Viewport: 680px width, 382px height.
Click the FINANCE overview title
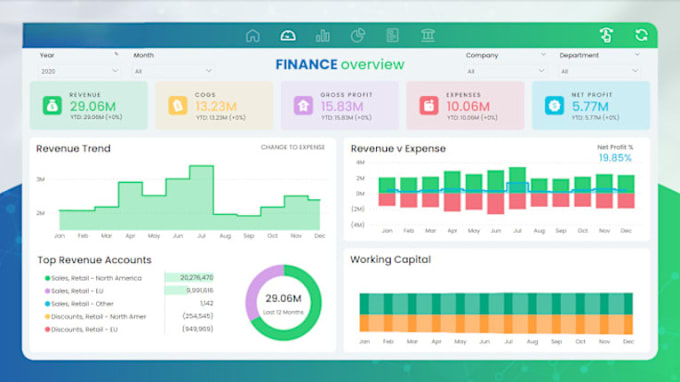click(x=340, y=65)
